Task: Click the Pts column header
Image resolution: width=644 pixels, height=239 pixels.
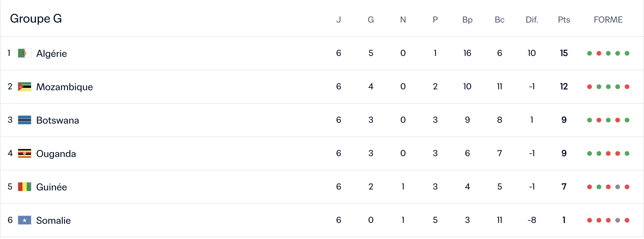Action: (564, 20)
